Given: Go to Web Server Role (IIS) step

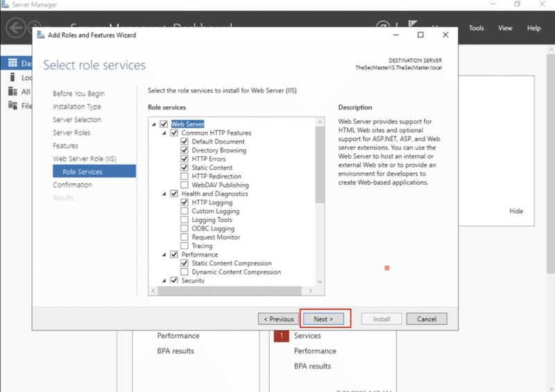Looking at the screenshot, I should (85, 159).
